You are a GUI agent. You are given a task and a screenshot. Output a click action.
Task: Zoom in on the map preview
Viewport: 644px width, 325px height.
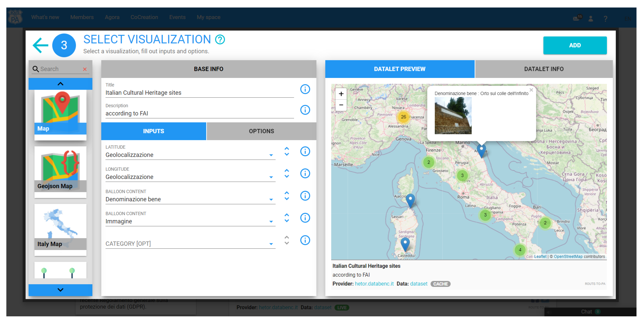click(x=341, y=94)
